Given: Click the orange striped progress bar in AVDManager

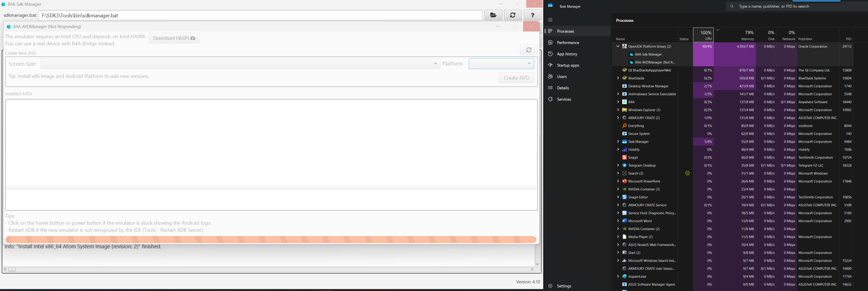Looking at the screenshot, I should click(x=271, y=239).
